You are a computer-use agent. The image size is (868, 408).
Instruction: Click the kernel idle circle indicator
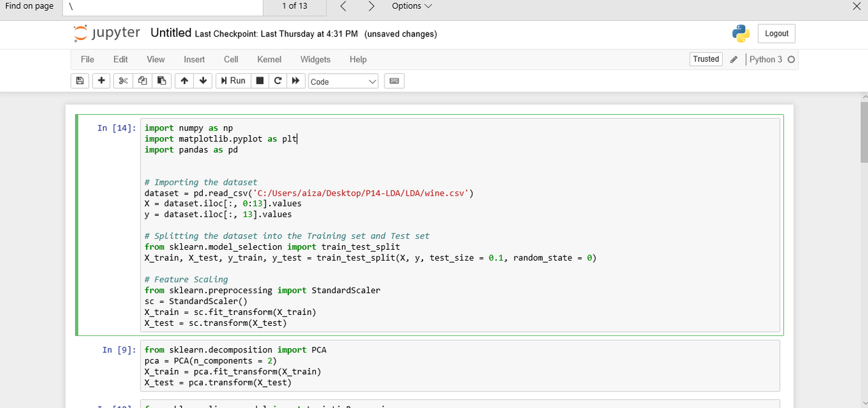[791, 60]
